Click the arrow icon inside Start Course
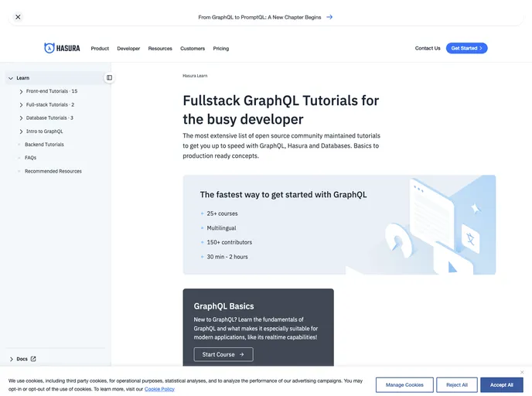Screen dimensions: 532x396 [241, 354]
